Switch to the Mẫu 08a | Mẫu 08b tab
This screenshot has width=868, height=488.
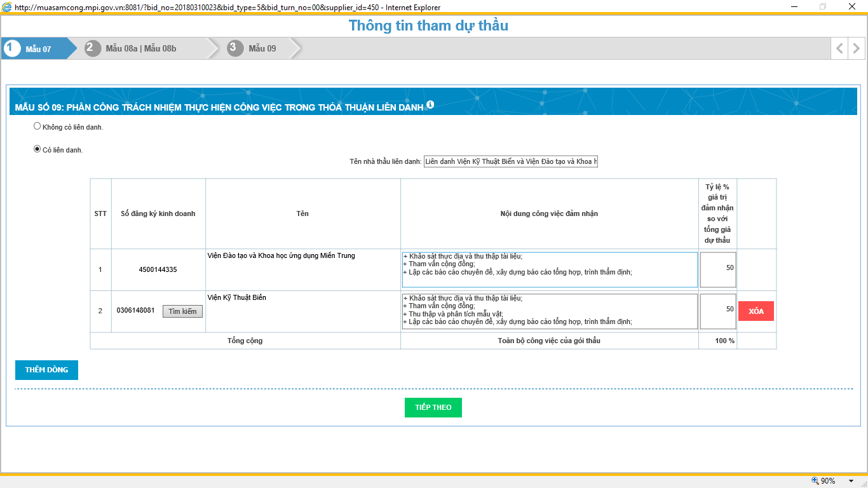[141, 49]
